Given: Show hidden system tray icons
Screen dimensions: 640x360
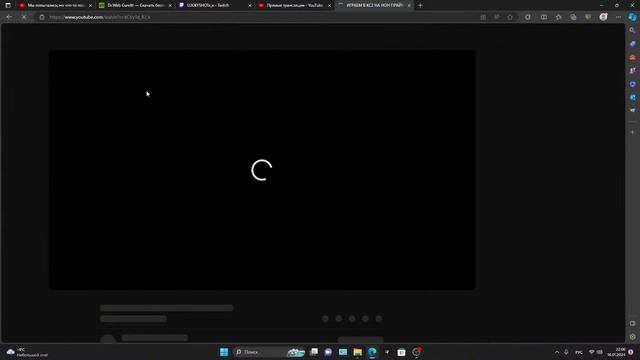Looking at the screenshot, I should [x=557, y=352].
